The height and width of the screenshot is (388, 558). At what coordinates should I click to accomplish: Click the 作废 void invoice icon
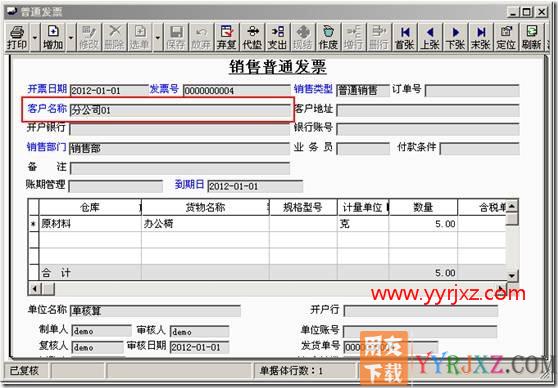(328, 37)
